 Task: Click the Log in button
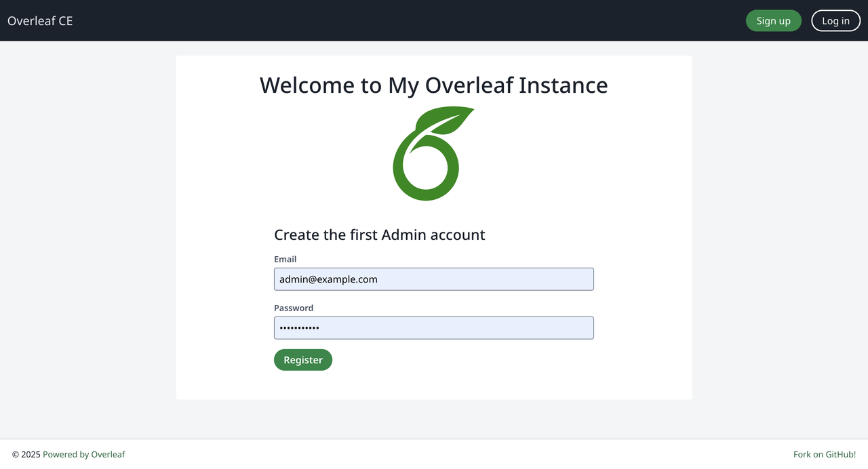[x=835, y=20]
